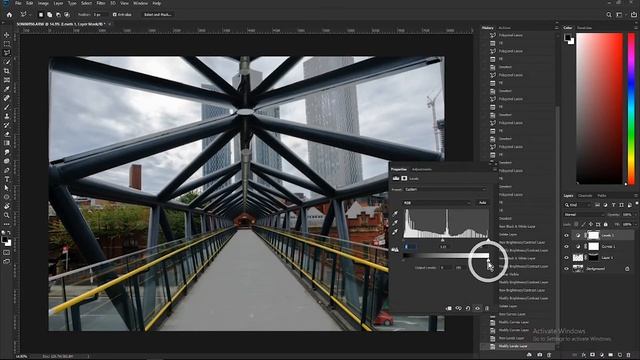640x360 pixels.
Task: Pick the white point eyedropper in Levels
Action: tap(395, 232)
